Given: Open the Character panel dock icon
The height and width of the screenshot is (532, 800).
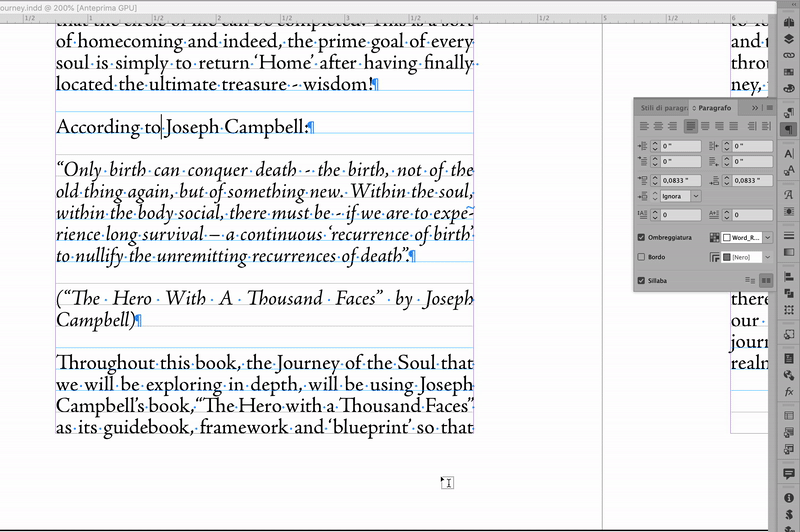Looking at the screenshot, I should pyautogui.click(x=789, y=154).
